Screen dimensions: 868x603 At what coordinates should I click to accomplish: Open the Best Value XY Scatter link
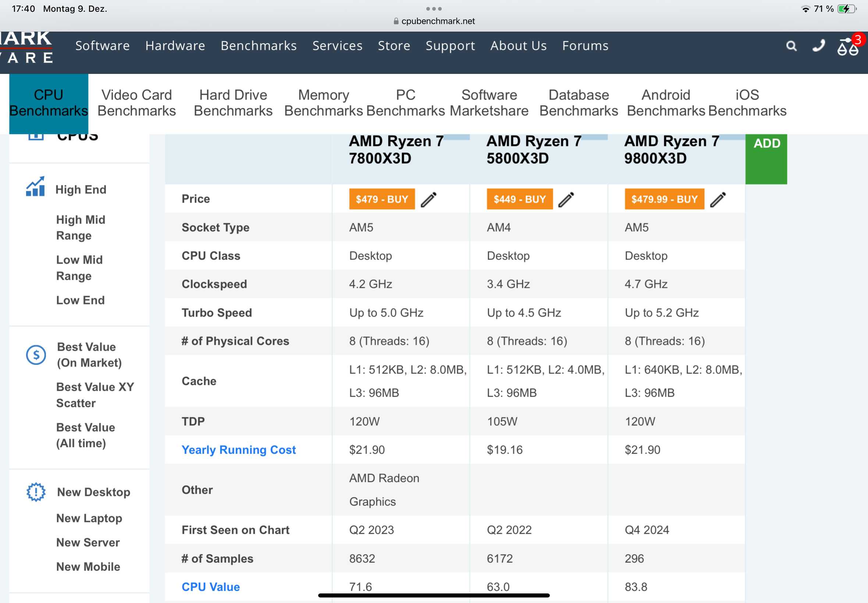95,395
